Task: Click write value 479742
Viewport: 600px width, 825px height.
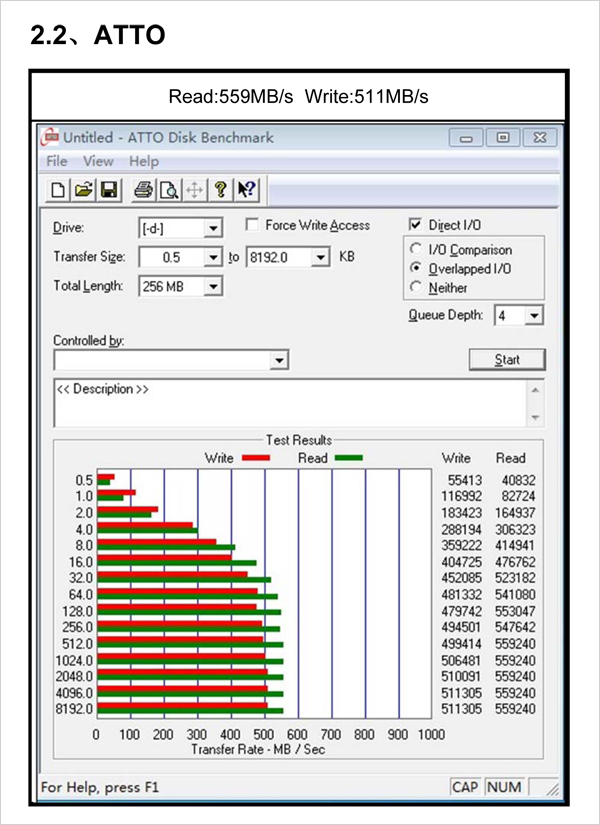Action: [461, 611]
